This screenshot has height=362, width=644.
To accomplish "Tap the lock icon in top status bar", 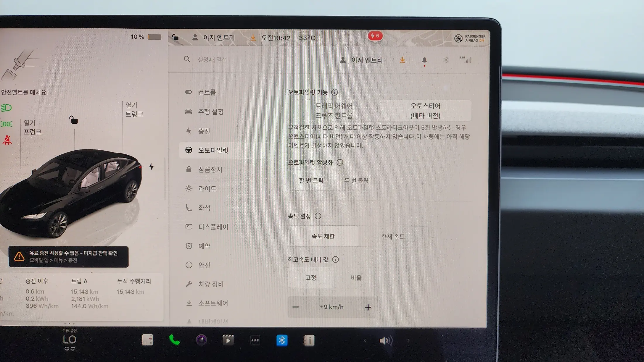I will pyautogui.click(x=175, y=37).
